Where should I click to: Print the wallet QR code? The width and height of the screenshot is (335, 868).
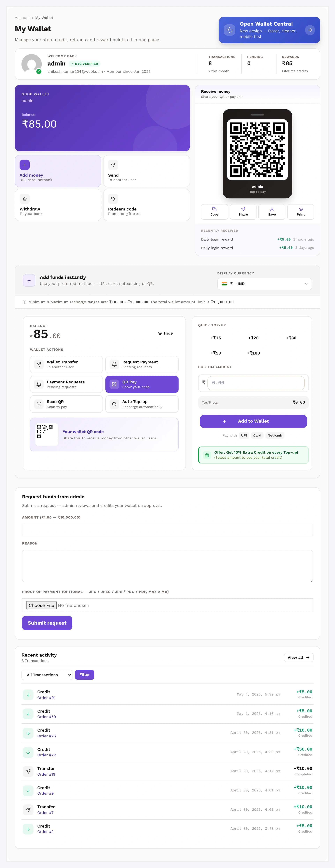301,212
